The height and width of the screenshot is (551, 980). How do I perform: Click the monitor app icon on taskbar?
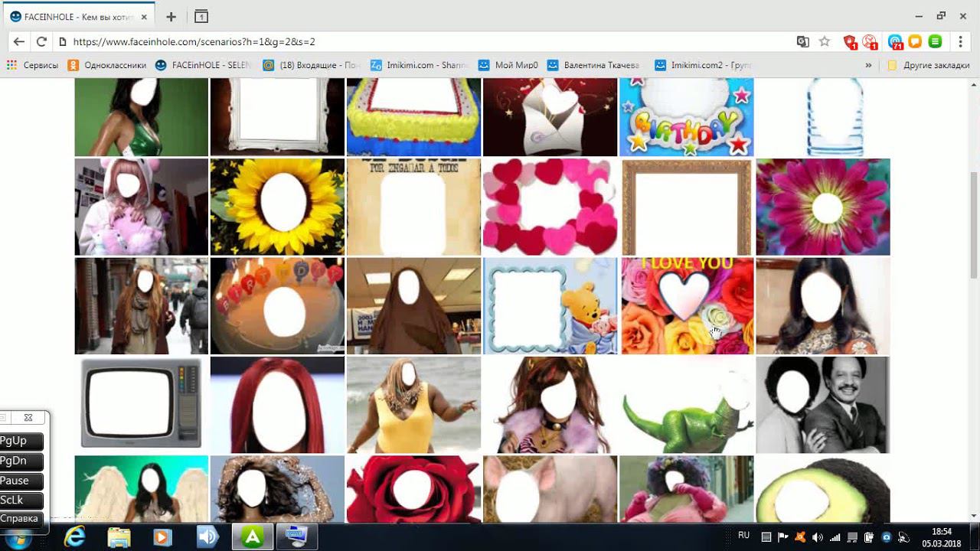296,537
